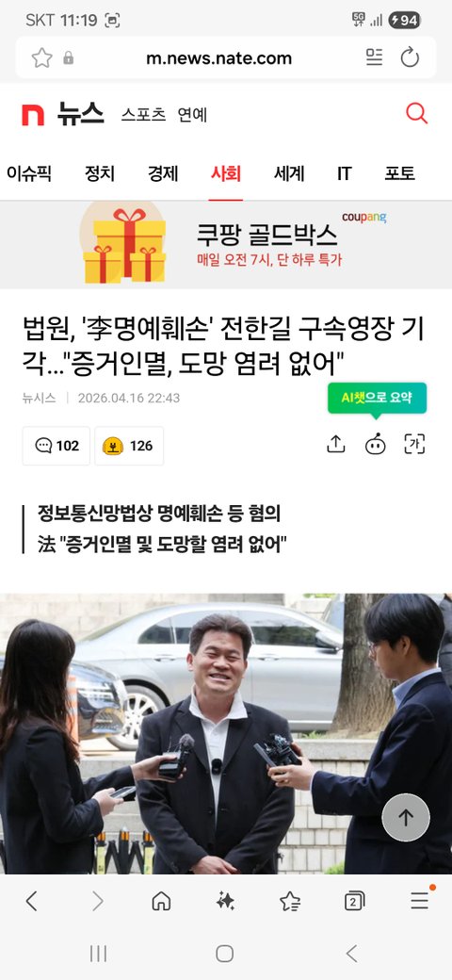Open the 쿠팡 골드박스 ad banner
The height and width of the screenshot is (980, 452).
226,245
